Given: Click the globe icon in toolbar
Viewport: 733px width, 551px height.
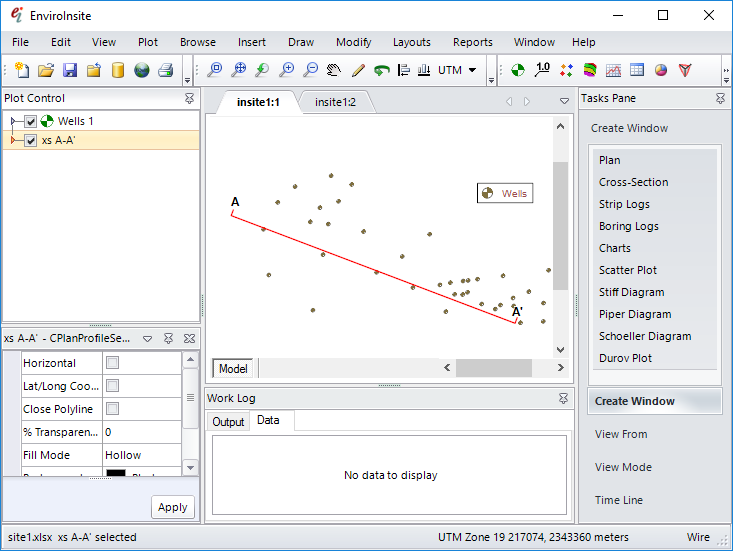Looking at the screenshot, I should tap(142, 70).
